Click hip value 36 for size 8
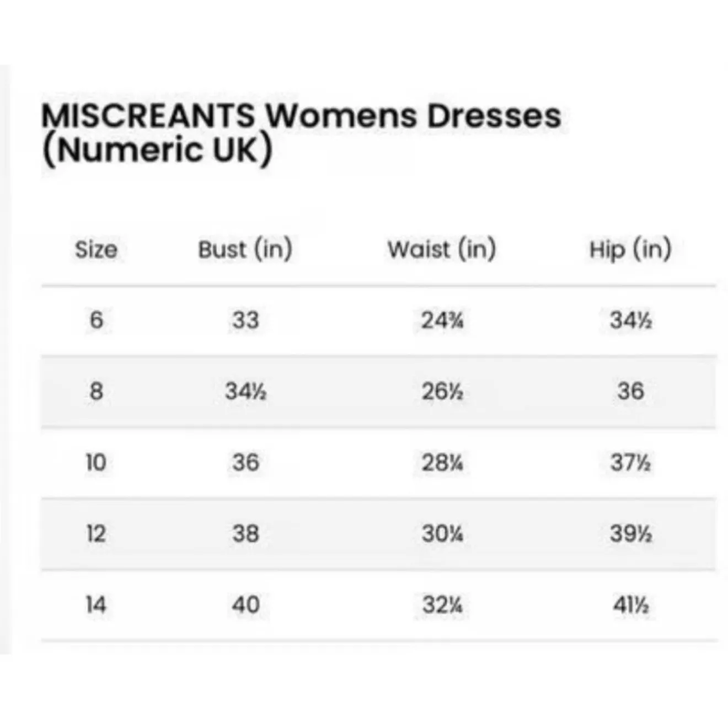728x728 pixels. tap(630, 391)
